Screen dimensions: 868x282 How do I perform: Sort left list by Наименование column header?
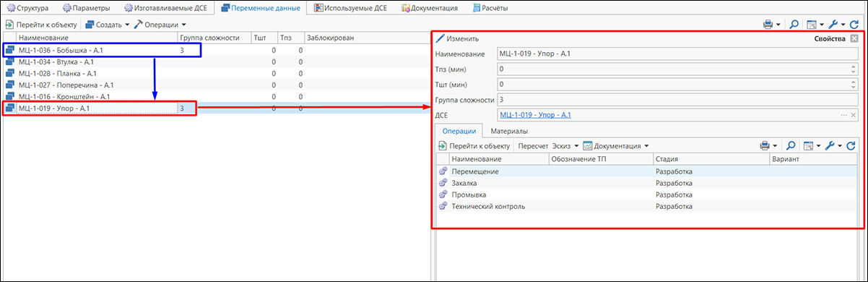coord(97,38)
